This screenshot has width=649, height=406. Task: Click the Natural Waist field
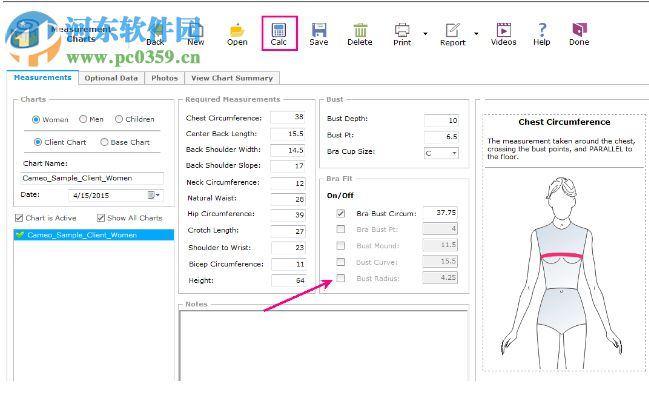[288, 199]
